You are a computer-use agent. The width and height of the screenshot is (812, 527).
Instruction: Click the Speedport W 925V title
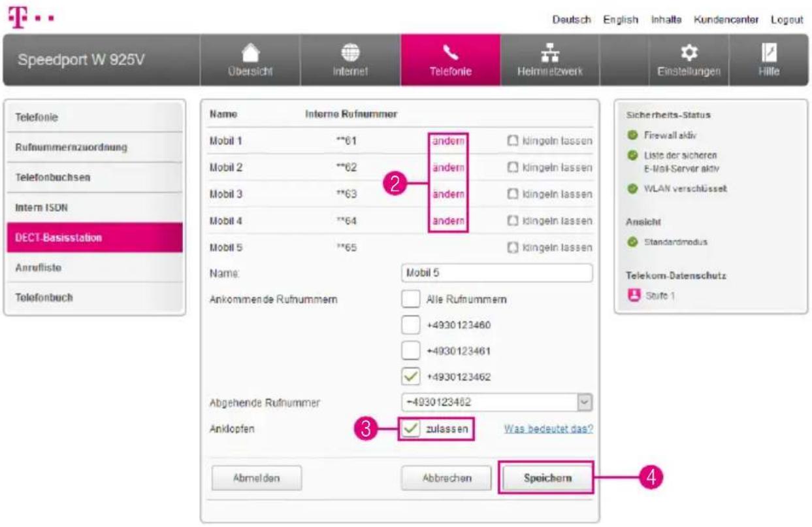pyautogui.click(x=82, y=61)
